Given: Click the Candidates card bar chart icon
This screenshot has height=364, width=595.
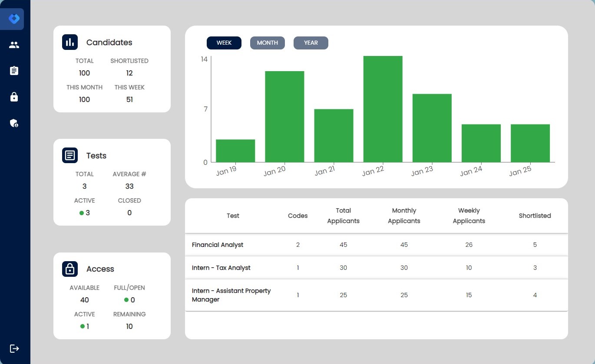Looking at the screenshot, I should [70, 42].
